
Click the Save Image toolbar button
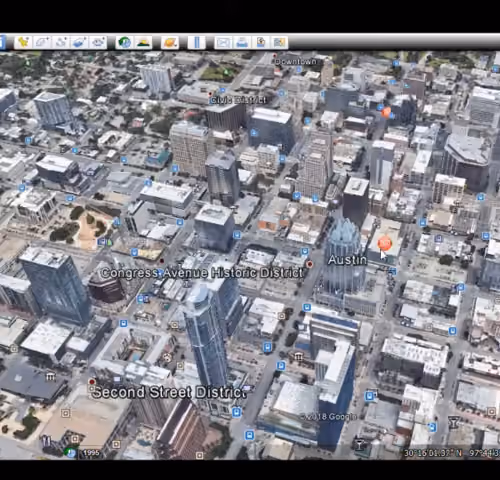tap(261, 42)
